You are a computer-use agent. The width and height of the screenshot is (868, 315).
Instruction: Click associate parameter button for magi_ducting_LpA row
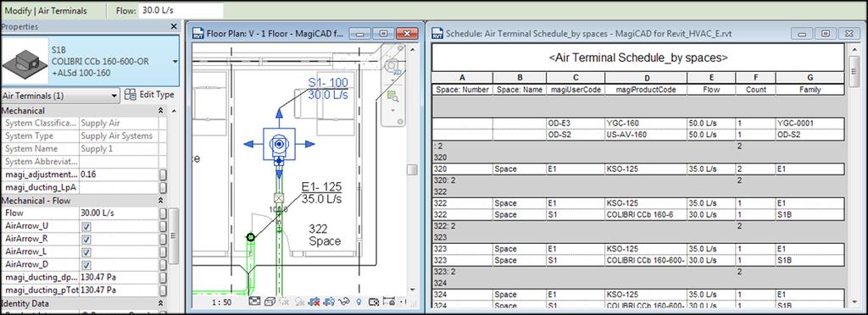click(163, 187)
